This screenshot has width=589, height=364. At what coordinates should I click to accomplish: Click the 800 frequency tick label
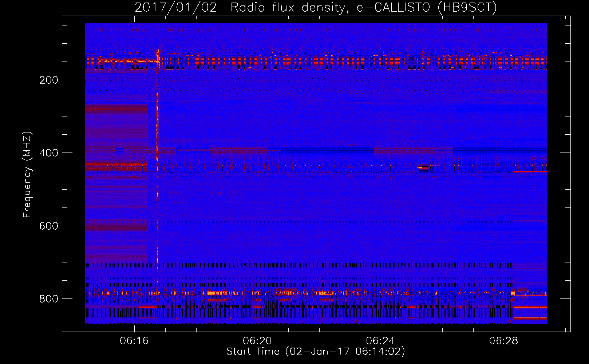(x=49, y=299)
